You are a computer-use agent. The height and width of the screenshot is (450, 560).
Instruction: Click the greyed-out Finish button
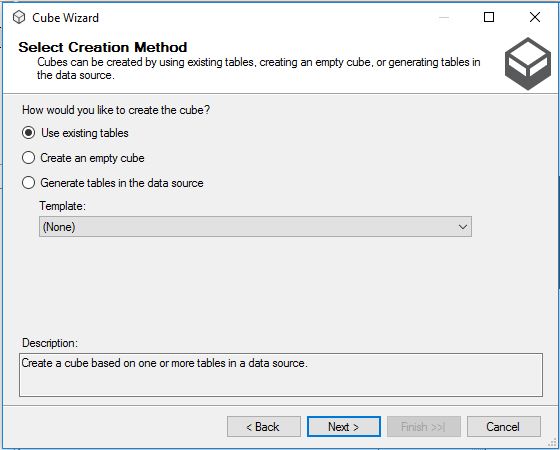(424, 426)
